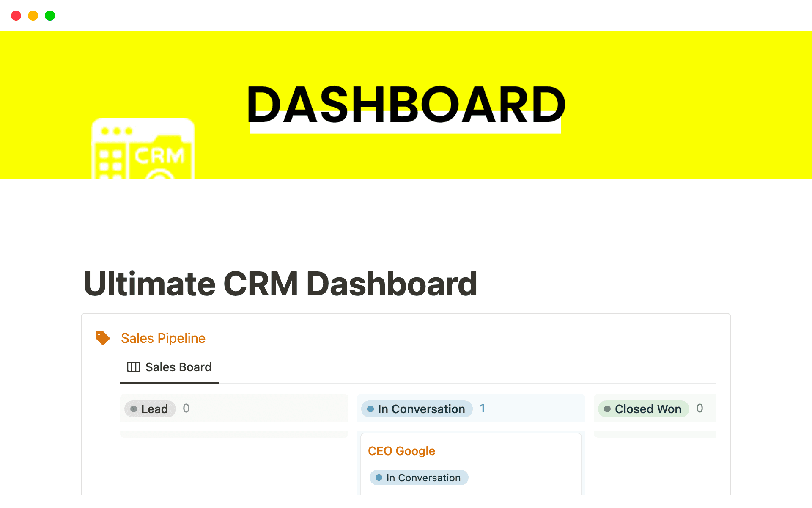Image resolution: width=812 pixels, height=508 pixels.
Task: Collapse the Lead column group
Action: 150,409
